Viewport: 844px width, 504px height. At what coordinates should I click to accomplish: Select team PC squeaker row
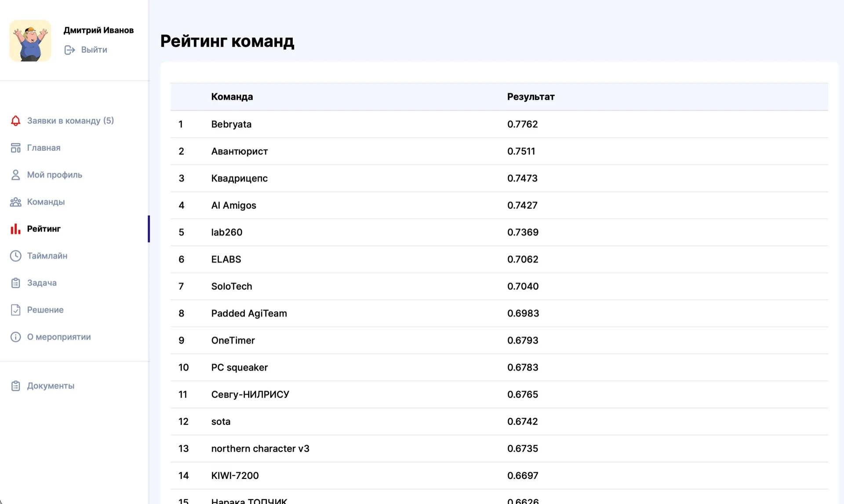click(x=499, y=367)
